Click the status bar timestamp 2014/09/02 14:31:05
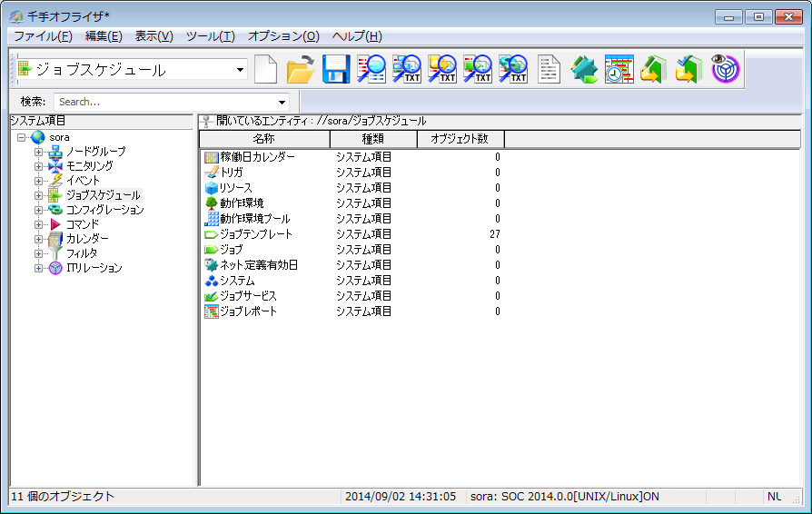Screen dimensions: 812x514 click(401, 497)
